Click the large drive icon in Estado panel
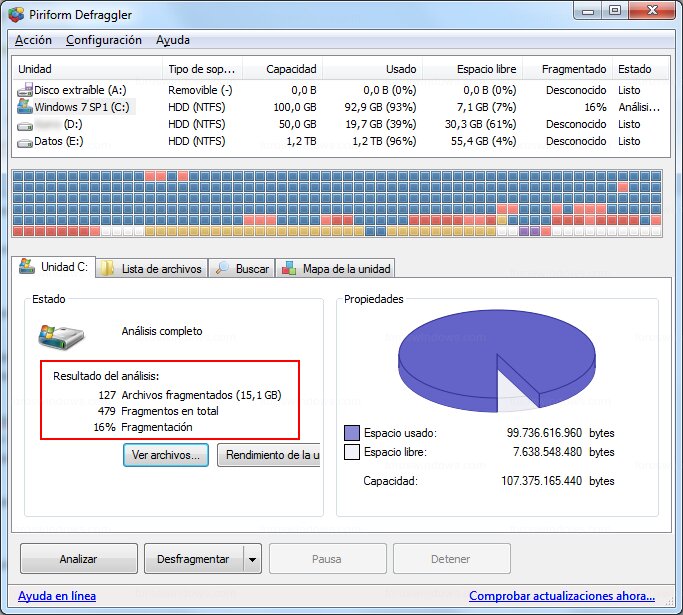The image size is (683, 615). coord(61,336)
